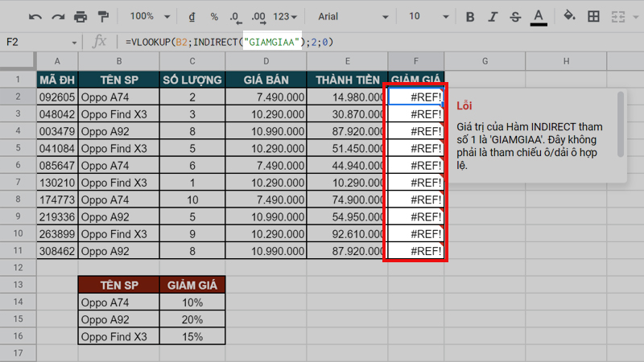Click the merge cells icon
Image resolution: width=644 pixels, height=362 pixels.
[x=617, y=17]
